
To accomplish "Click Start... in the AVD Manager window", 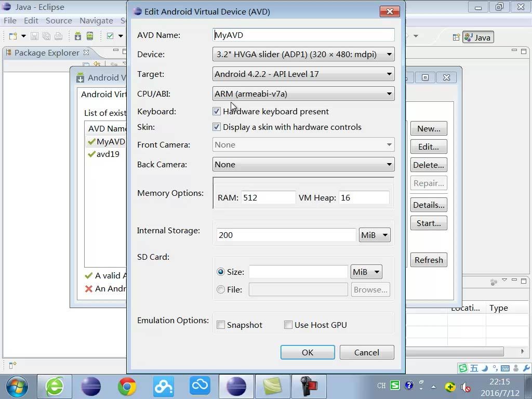I will 429,223.
